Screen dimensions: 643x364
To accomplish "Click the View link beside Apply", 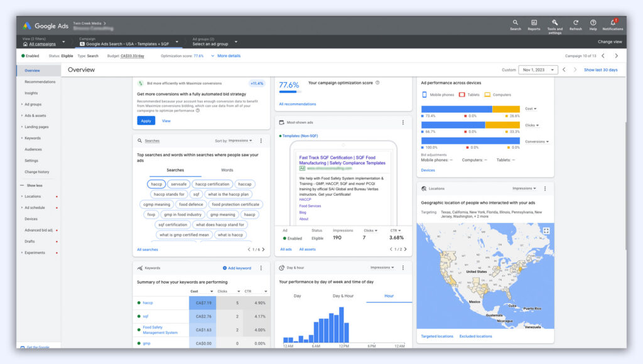I will [166, 121].
